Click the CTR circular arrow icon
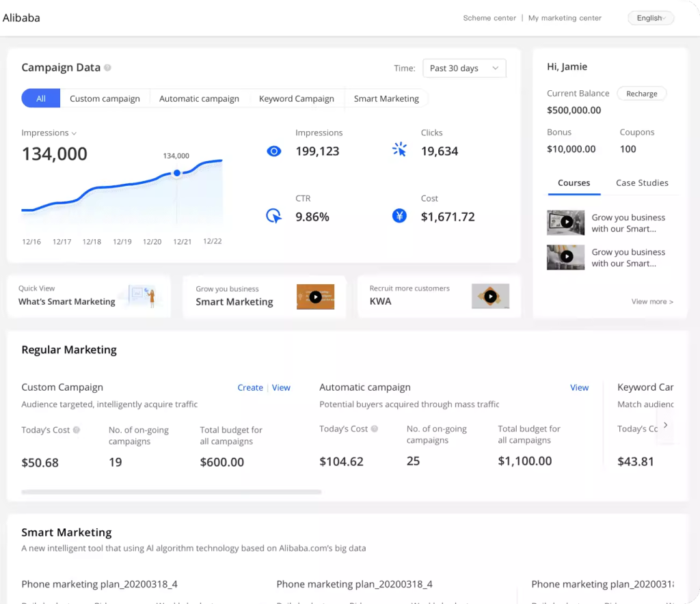The height and width of the screenshot is (604, 700). click(x=273, y=217)
